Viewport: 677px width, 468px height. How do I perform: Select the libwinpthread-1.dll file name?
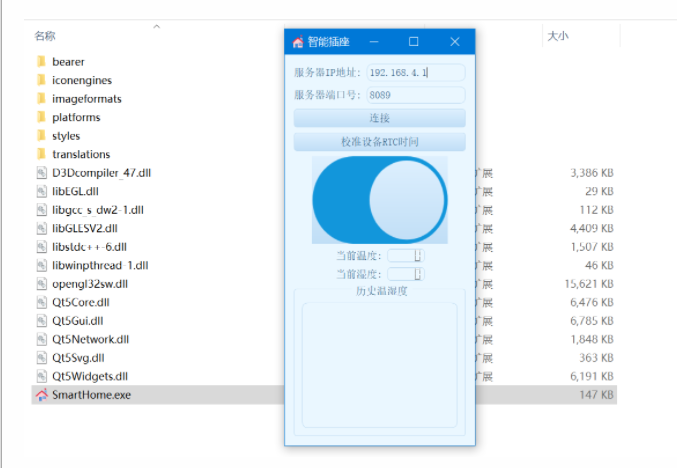pos(100,266)
